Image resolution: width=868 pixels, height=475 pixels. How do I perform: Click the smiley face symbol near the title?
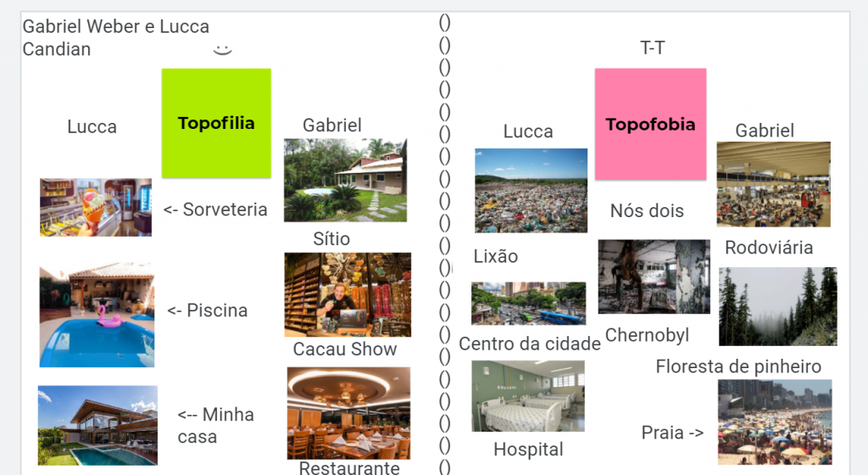coord(222,50)
